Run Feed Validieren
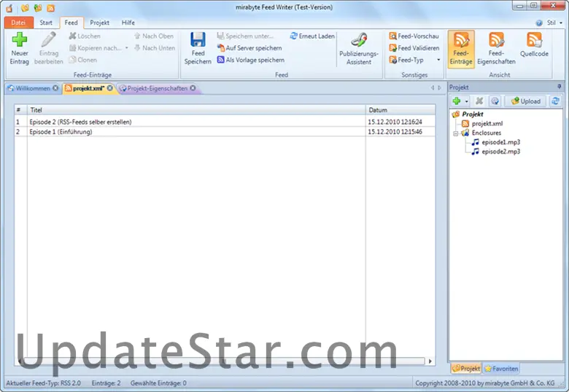The width and height of the screenshot is (569, 392). coord(414,48)
